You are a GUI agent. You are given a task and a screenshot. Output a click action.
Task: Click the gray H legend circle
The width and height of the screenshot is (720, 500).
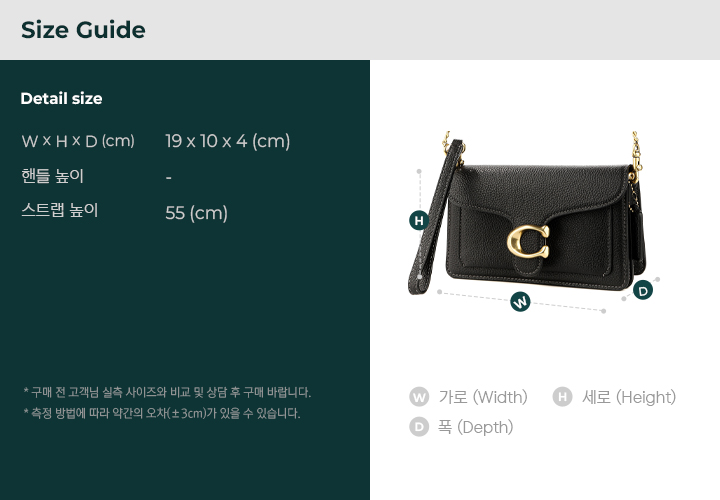click(562, 397)
